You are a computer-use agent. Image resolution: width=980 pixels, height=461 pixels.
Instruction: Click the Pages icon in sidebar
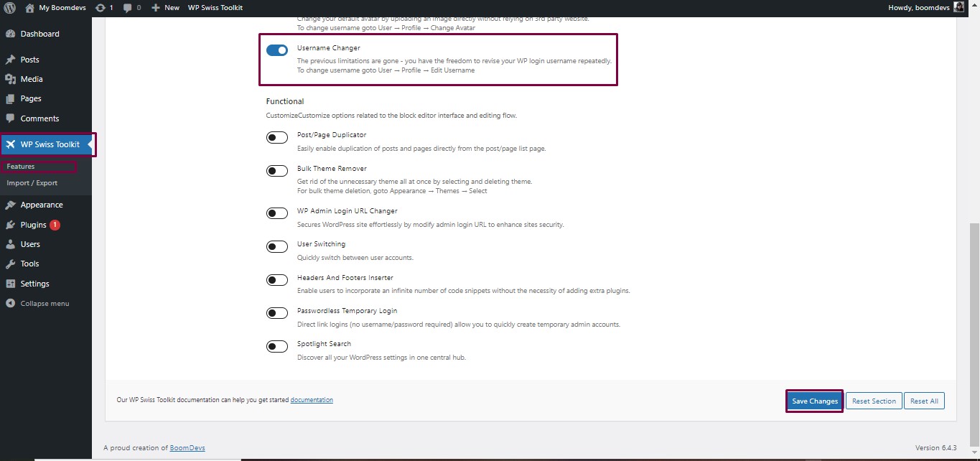(10, 98)
